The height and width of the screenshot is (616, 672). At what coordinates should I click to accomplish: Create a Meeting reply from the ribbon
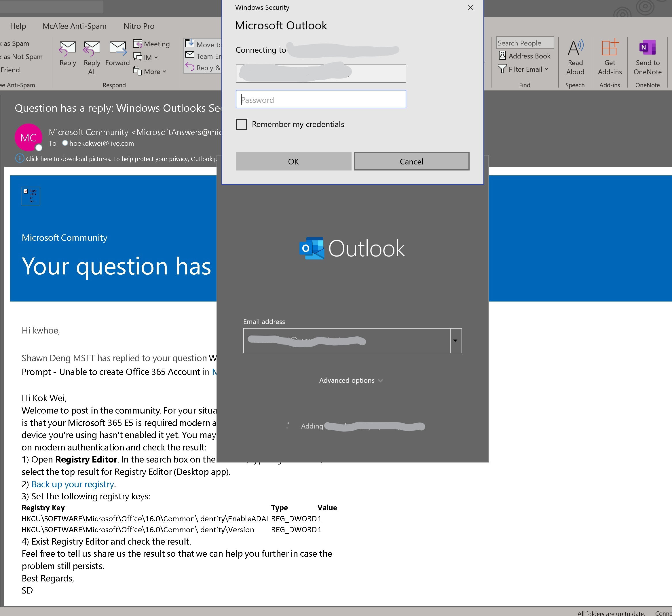151,44
